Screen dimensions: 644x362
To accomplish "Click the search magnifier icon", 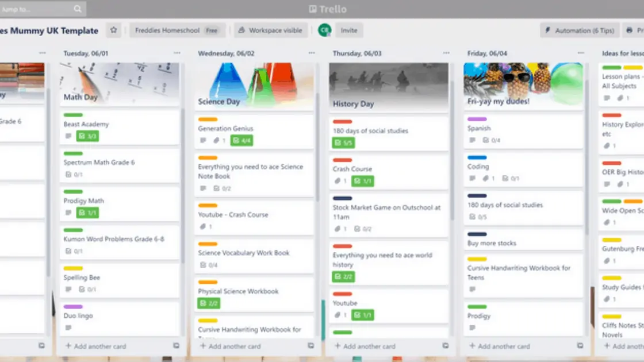I will click(x=78, y=9).
